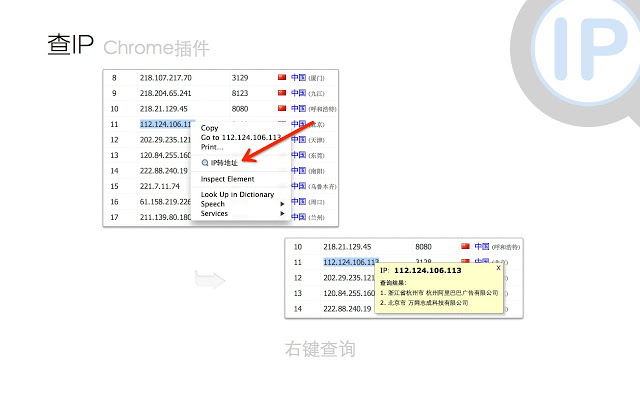Click port 3129 in row 8
The width and height of the screenshot is (640, 400).
pyautogui.click(x=240, y=78)
